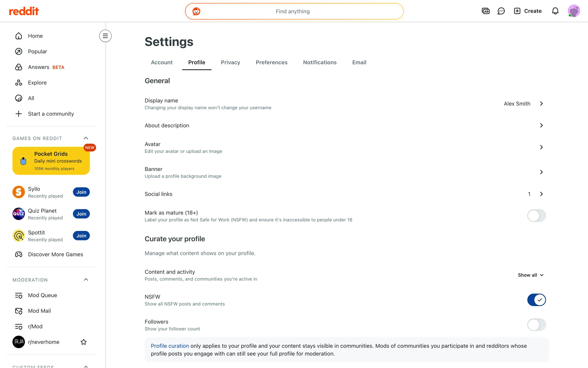This screenshot has height=368, width=588.
Task: Open the Content and activity dropdown
Action: [530, 275]
